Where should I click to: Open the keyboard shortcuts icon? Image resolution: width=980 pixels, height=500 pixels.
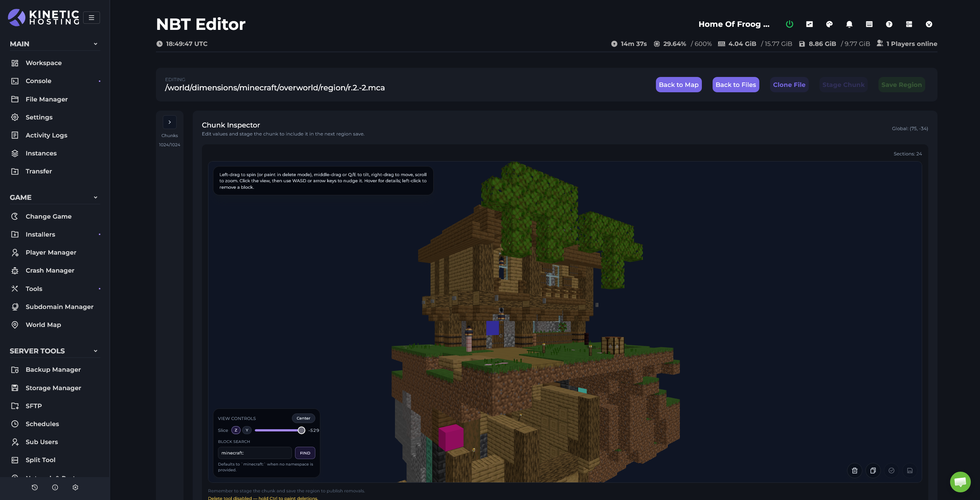(869, 24)
